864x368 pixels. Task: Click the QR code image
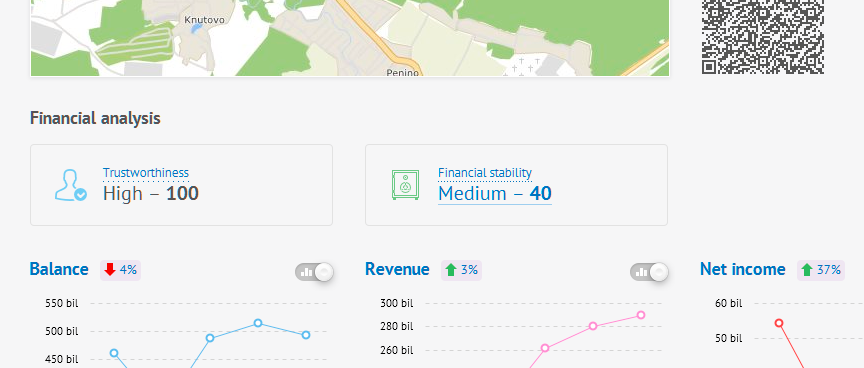[x=763, y=37]
